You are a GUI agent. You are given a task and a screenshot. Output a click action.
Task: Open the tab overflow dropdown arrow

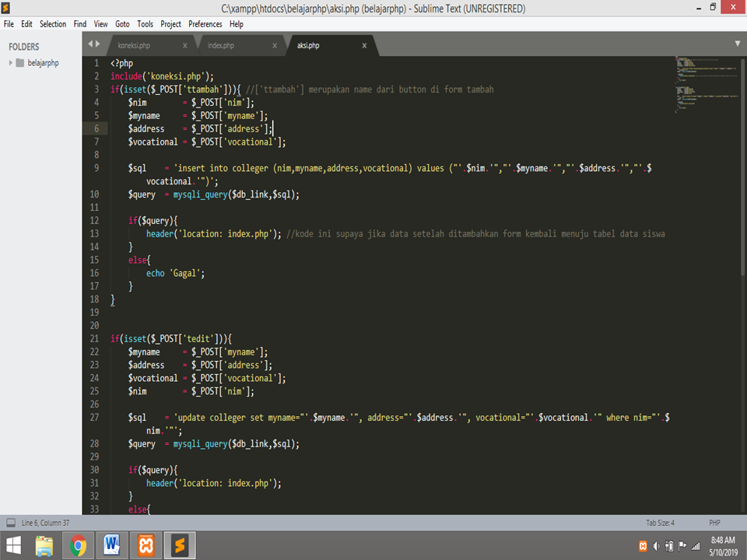point(736,45)
